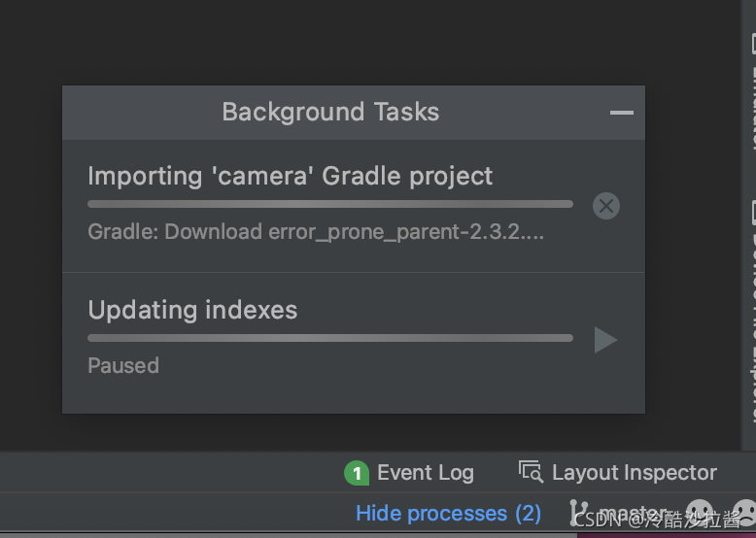Screen dimensions: 756x538
Task: Resume the paused Updating indexes task
Action: point(605,340)
